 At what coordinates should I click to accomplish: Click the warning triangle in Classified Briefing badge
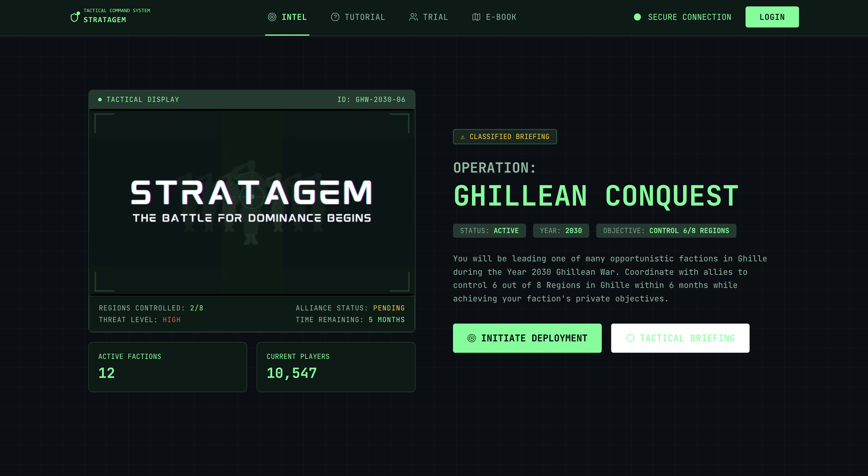pos(463,137)
